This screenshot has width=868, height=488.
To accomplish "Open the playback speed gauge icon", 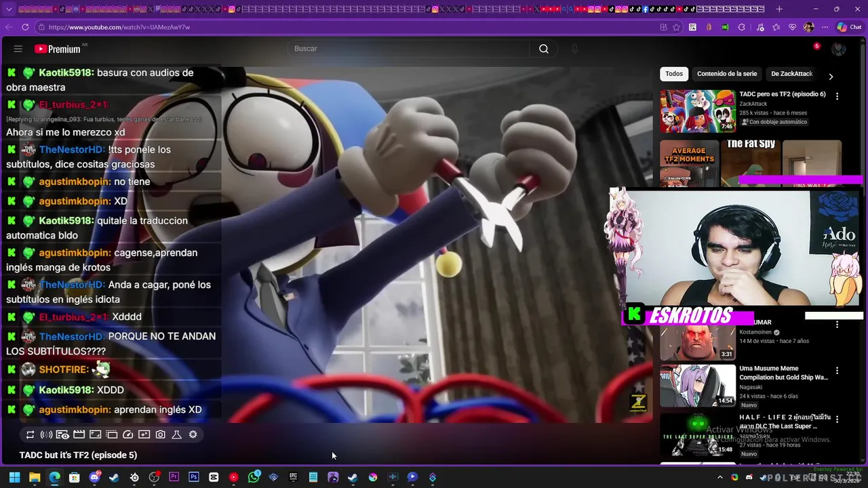I will pos(127,434).
